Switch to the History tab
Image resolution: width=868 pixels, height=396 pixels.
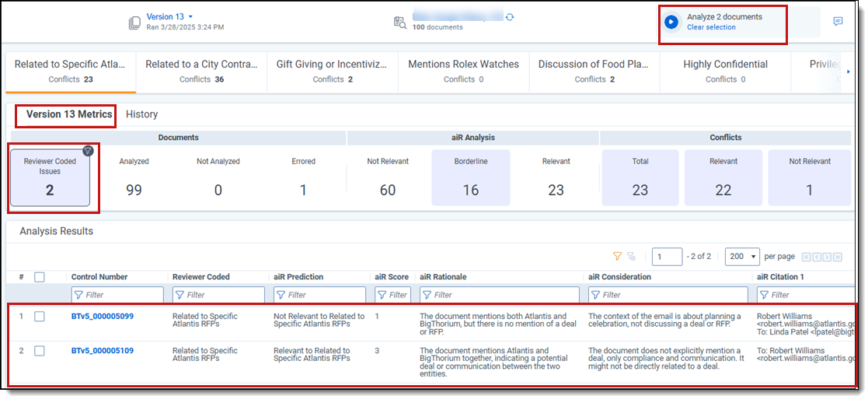click(x=141, y=114)
